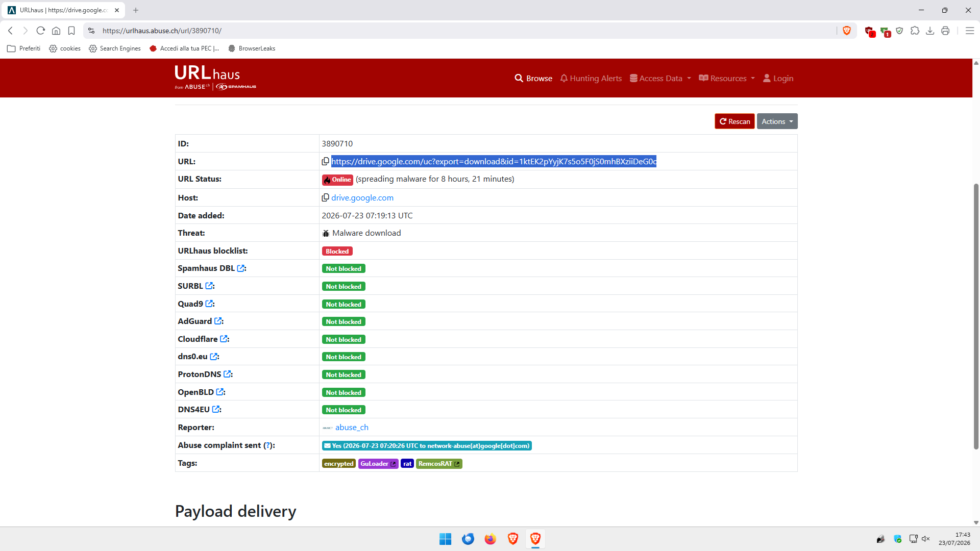Click the page vertical scrollbar
Viewport: 980px width, 551px height.
tap(976, 316)
